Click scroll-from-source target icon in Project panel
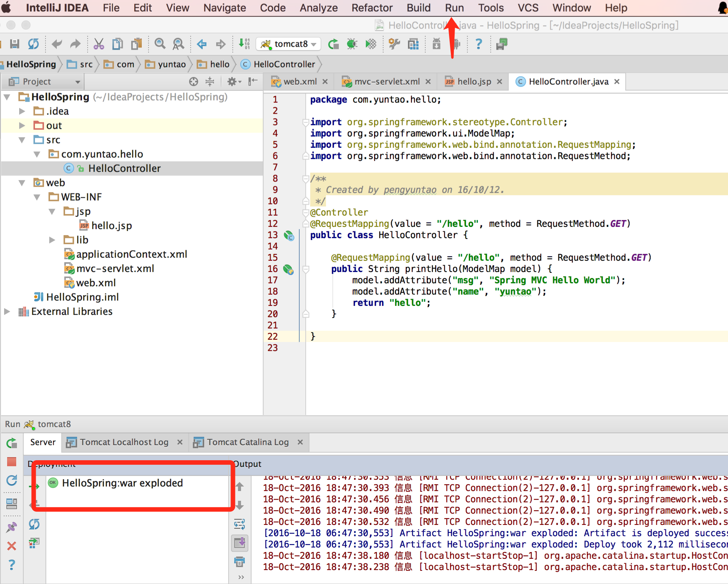This screenshot has height=584, width=728. [x=194, y=81]
